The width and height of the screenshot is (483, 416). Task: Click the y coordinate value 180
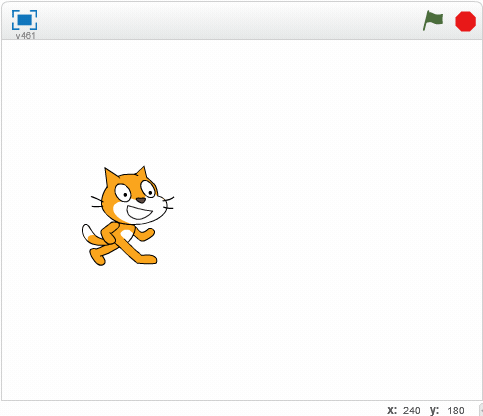click(456, 410)
